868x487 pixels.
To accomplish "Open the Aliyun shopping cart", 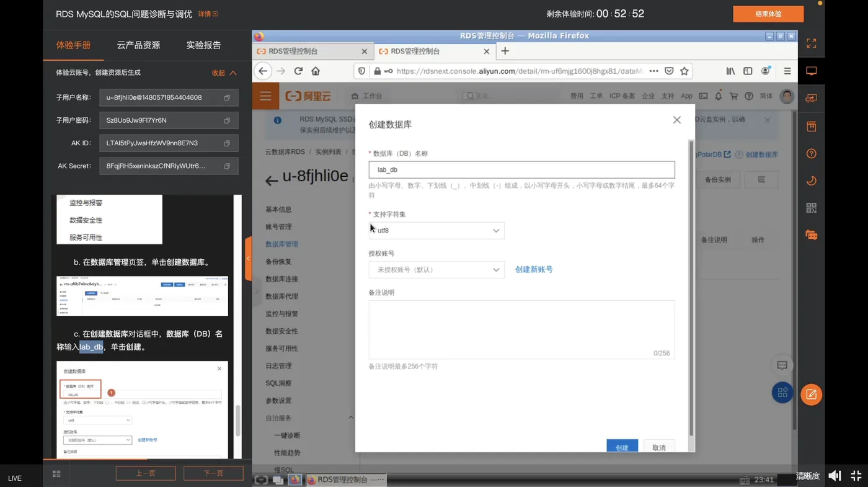I will (x=734, y=96).
